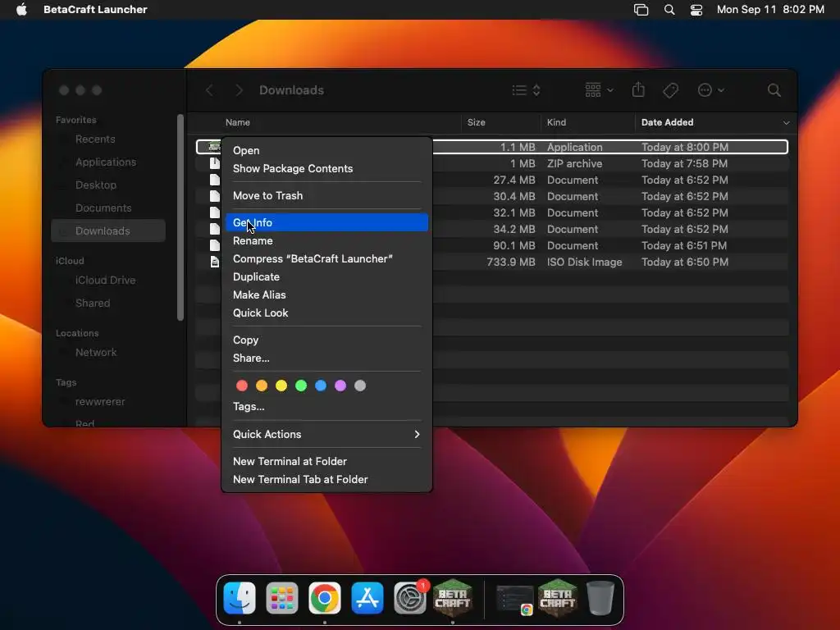Screen dimensions: 840x630
Task: Open Finder search
Action: click(774, 90)
